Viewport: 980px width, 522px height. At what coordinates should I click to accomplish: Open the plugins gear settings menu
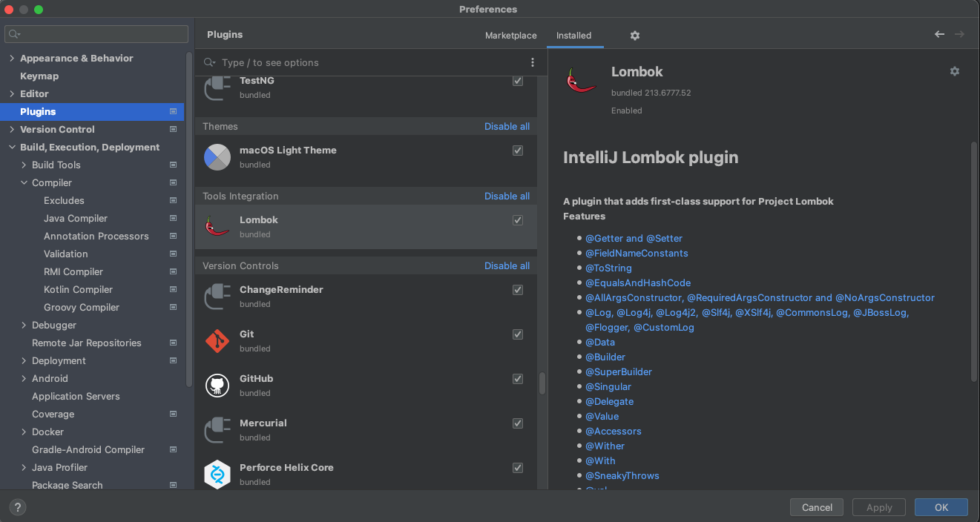point(635,36)
